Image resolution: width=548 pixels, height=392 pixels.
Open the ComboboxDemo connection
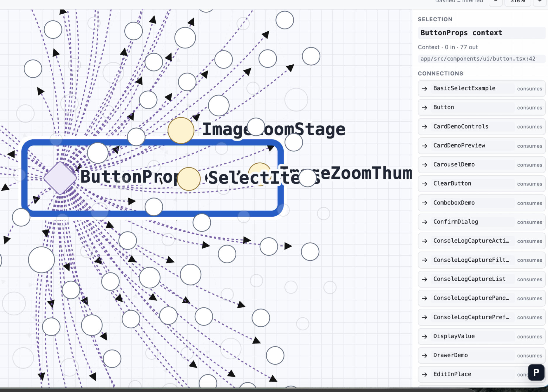tap(481, 203)
